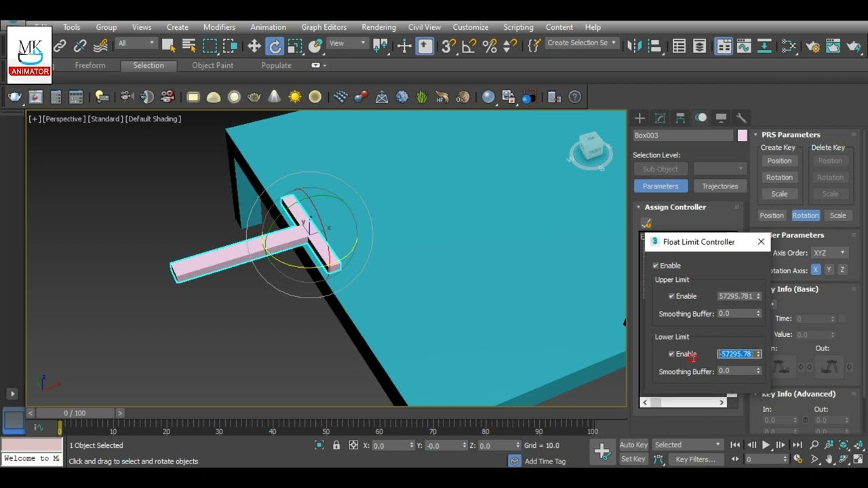Screen dimensions: 868x488
Task: Open Key Filters dialog button
Action: [696, 459]
